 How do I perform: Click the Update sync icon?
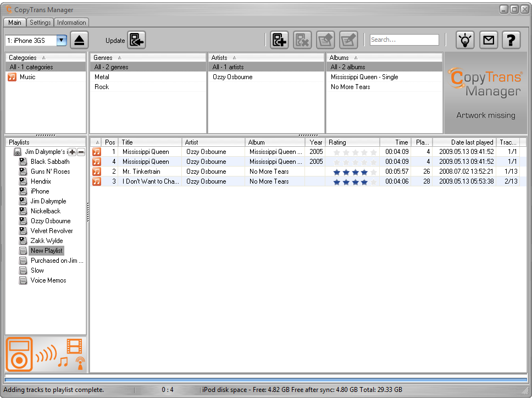[x=136, y=40]
